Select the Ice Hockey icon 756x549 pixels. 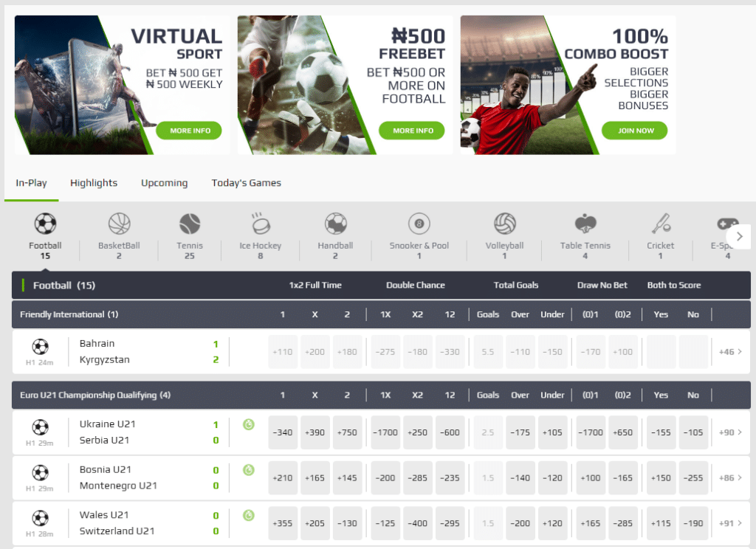259,224
